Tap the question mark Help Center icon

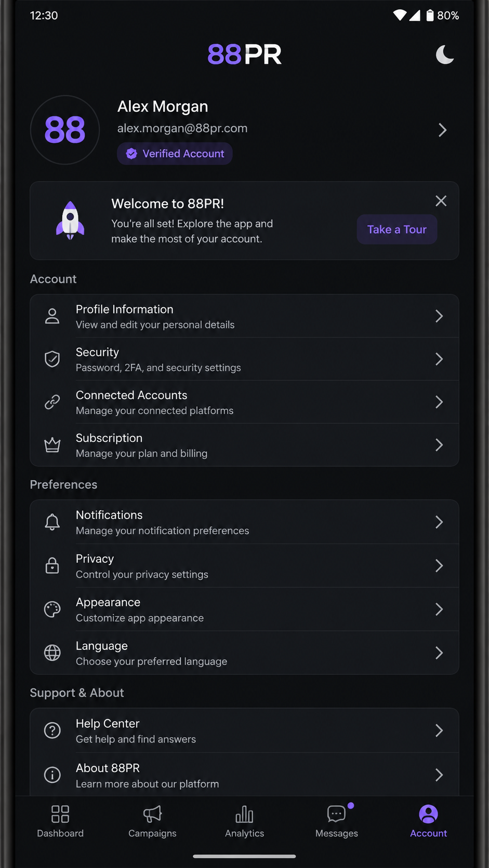pyautogui.click(x=52, y=730)
